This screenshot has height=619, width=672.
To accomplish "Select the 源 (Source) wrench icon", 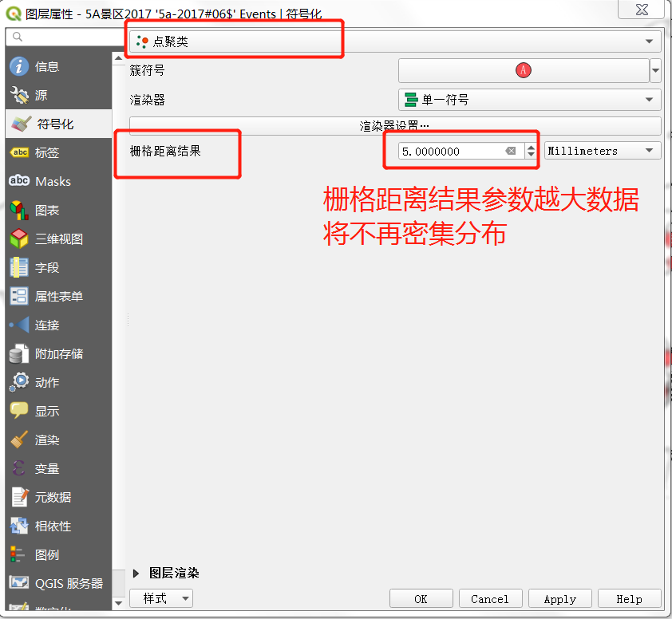I will pos(19,96).
